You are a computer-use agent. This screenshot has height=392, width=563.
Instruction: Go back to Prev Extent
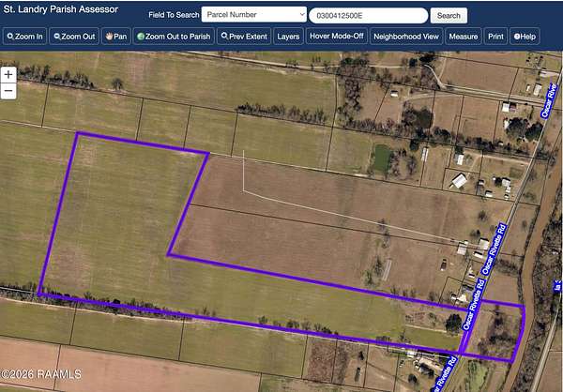pyautogui.click(x=244, y=37)
